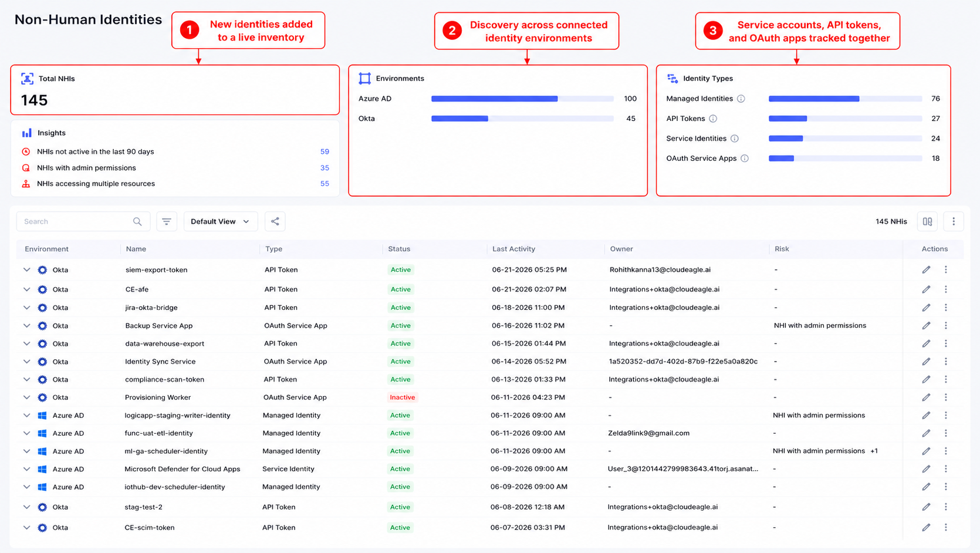The width and height of the screenshot is (980, 553).
Task: Expand the siem-export-token row chevron
Action: coord(26,269)
